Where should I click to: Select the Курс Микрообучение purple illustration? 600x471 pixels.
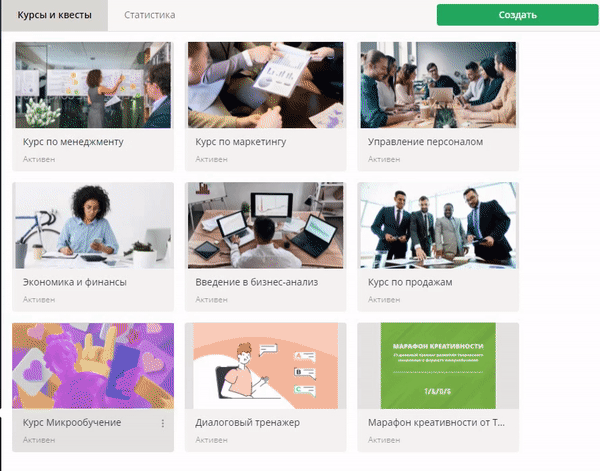pyautogui.click(x=93, y=366)
